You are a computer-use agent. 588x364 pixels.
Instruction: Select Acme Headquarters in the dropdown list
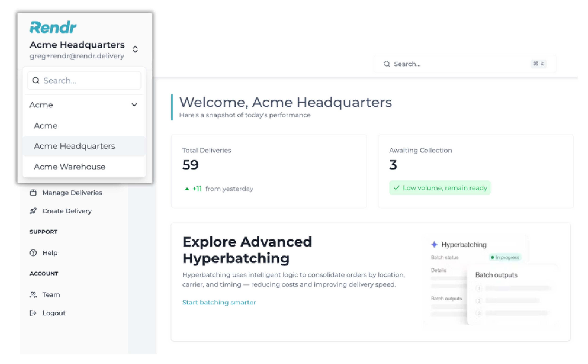(x=84, y=146)
